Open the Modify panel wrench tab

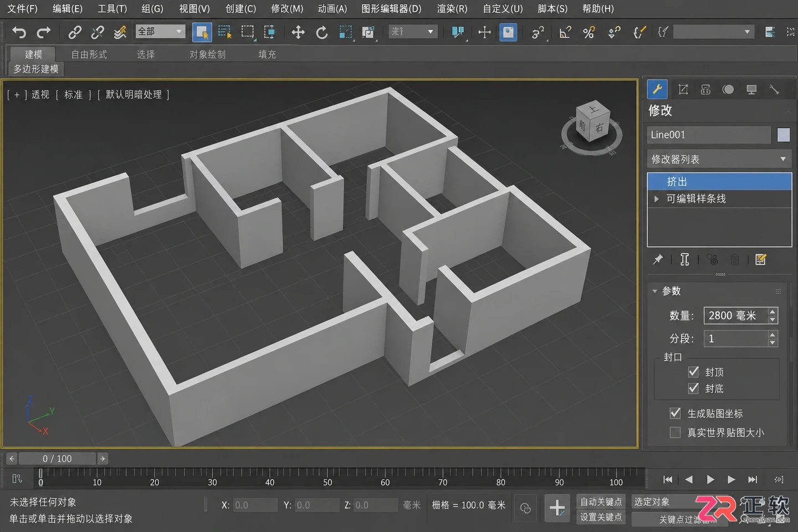click(657, 89)
